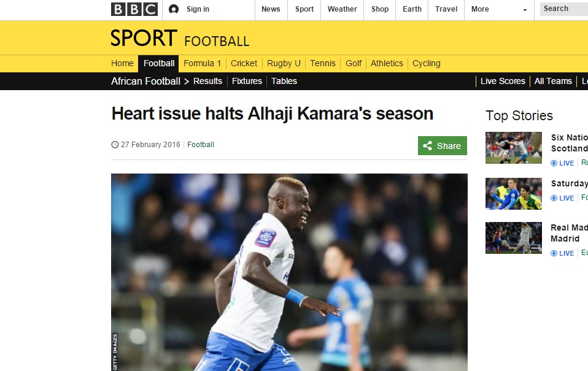Open the More menu in top bar

480,9
